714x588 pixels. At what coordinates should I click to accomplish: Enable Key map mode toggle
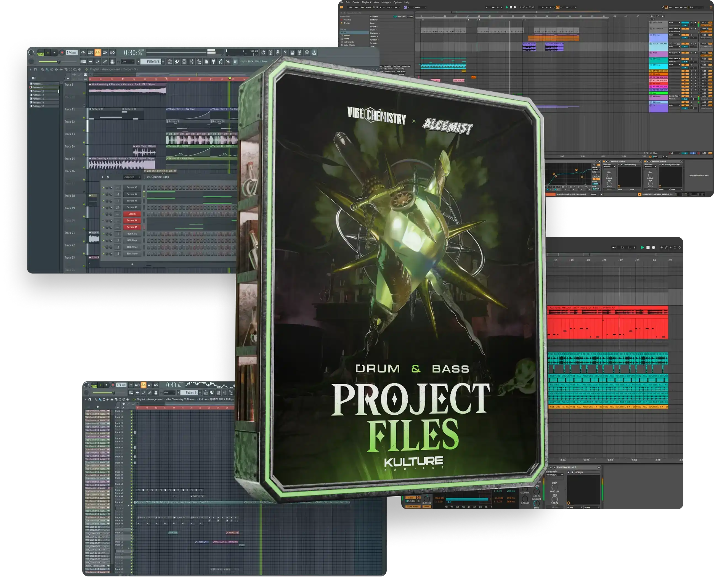click(670, 7)
